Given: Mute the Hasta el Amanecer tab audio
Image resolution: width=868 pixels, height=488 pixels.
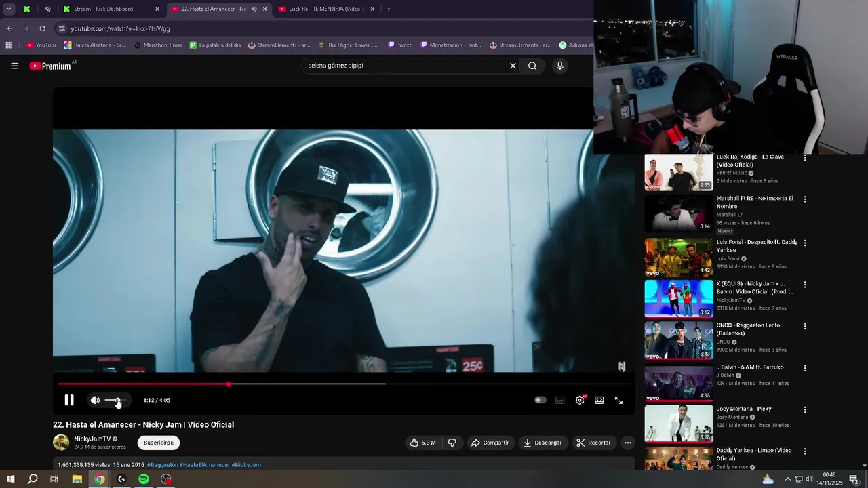Looking at the screenshot, I should coord(254,9).
